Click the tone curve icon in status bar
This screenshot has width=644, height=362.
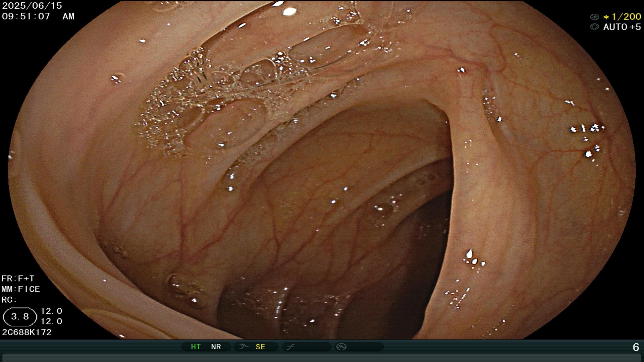[x=290, y=347]
